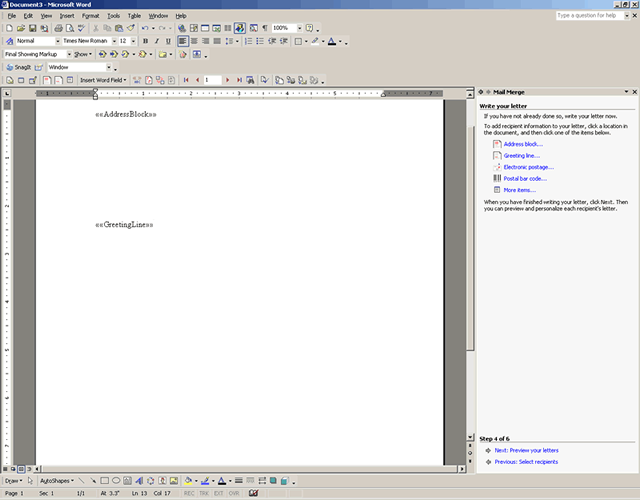Open the Final Showing Markup dropdown
The width and height of the screenshot is (640, 500).
click(x=69, y=54)
